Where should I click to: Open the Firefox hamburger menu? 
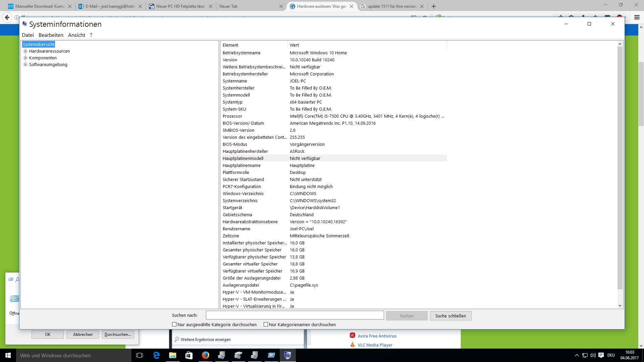637,17
